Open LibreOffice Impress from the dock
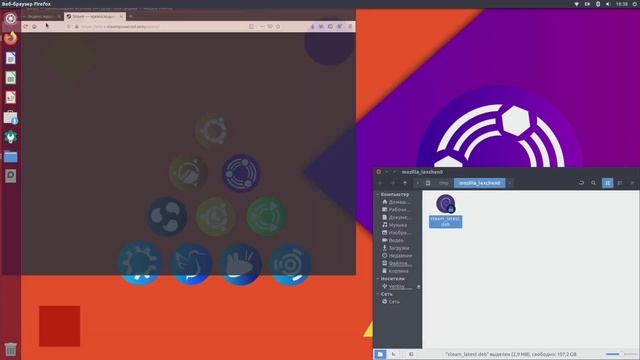 tap(11, 97)
